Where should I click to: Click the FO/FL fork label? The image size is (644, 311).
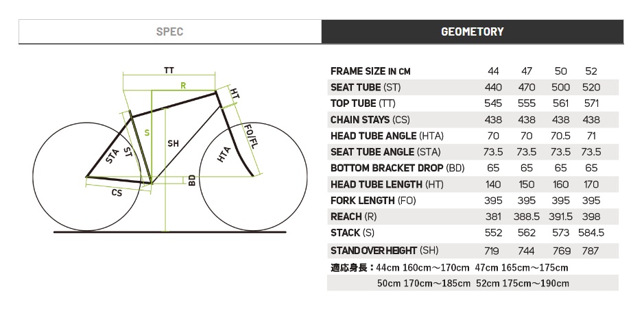(251, 136)
